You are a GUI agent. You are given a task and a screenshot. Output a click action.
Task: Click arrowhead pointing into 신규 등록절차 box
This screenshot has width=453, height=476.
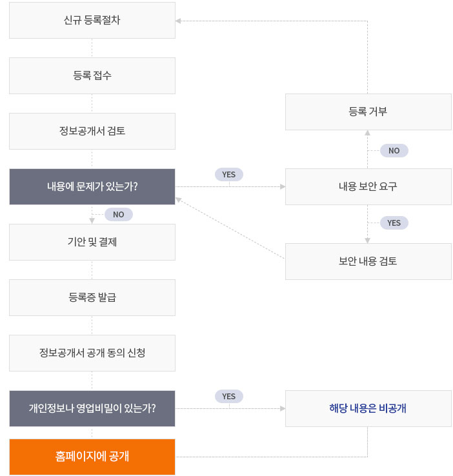178,21
